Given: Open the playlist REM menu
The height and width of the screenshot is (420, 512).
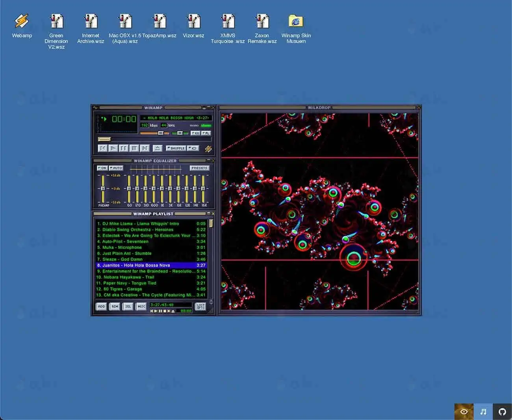Looking at the screenshot, I should pos(115,306).
